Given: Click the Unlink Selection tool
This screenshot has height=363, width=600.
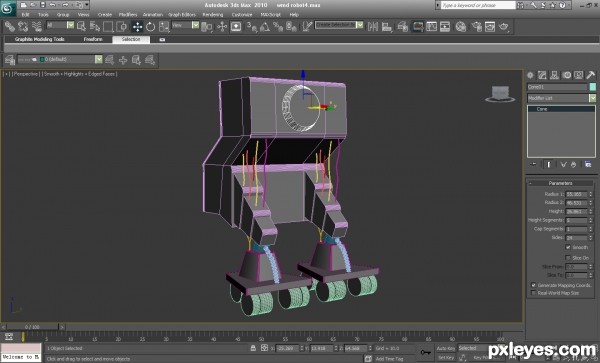Looking at the screenshot, I should pos(23,26).
